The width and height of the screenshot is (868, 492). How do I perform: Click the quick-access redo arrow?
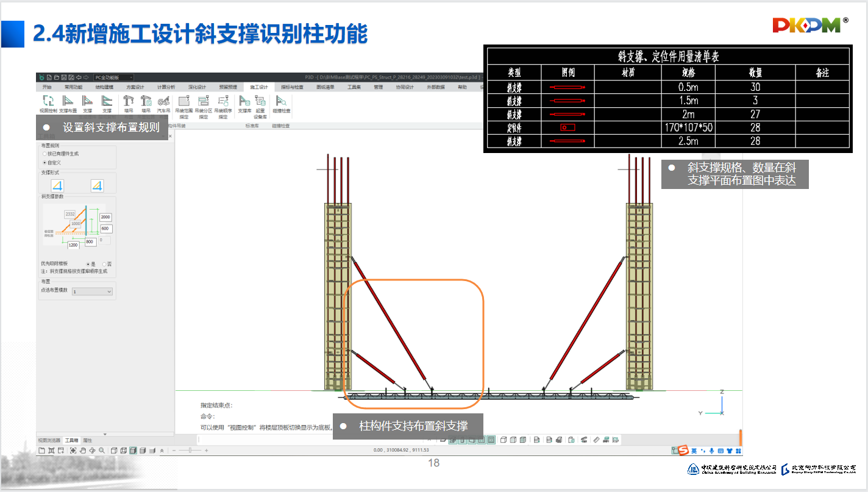(86, 77)
